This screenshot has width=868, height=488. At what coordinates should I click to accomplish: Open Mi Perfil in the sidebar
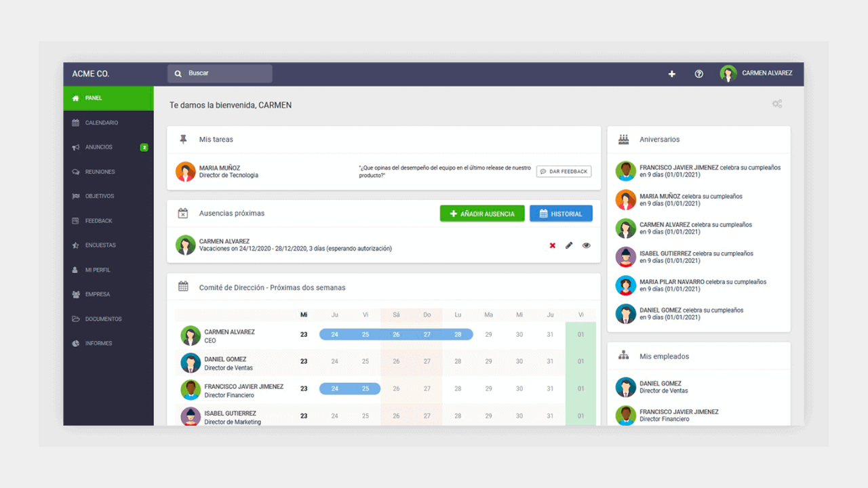(x=108, y=270)
